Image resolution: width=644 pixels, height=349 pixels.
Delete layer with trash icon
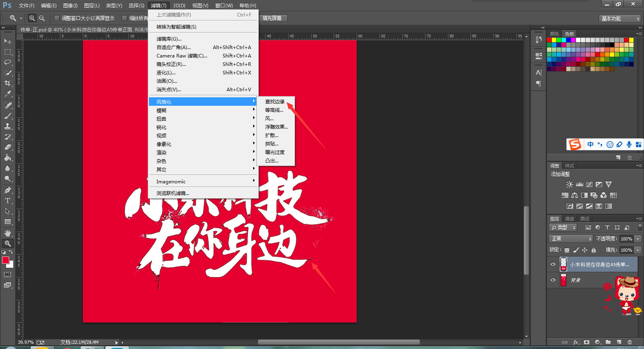[630, 342]
